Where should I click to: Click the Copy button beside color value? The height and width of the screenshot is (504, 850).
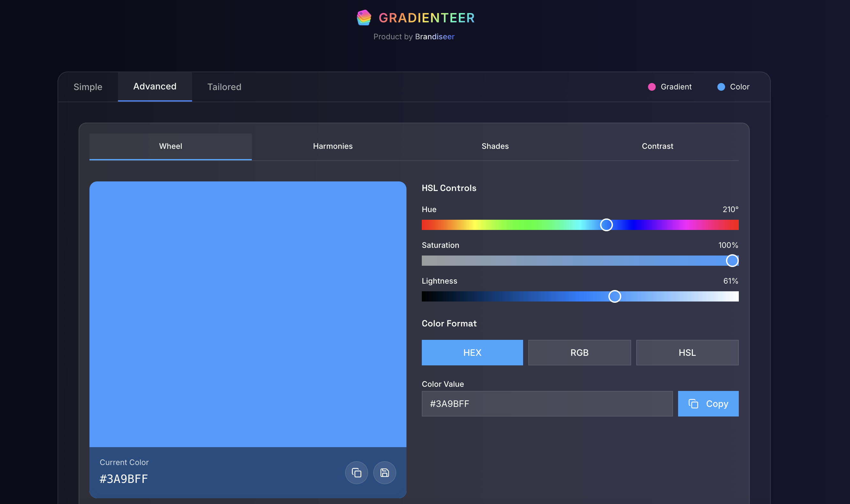(x=708, y=403)
